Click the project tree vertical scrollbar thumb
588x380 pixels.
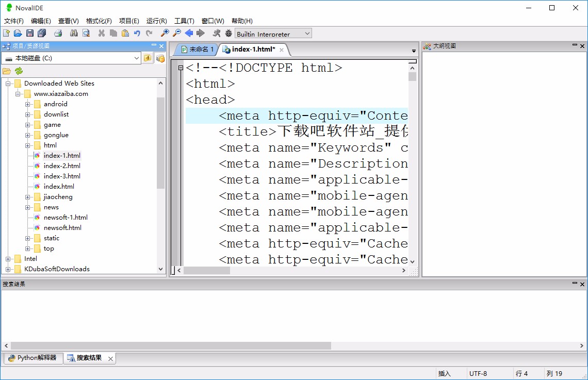point(160,143)
